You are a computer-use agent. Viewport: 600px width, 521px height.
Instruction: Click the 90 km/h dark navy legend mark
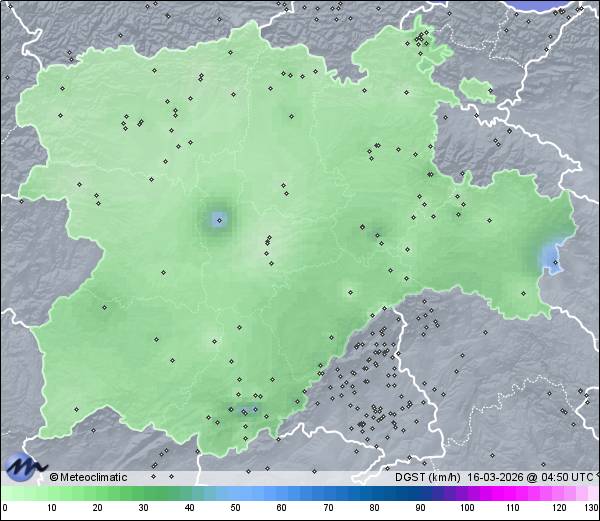pyautogui.click(x=420, y=507)
